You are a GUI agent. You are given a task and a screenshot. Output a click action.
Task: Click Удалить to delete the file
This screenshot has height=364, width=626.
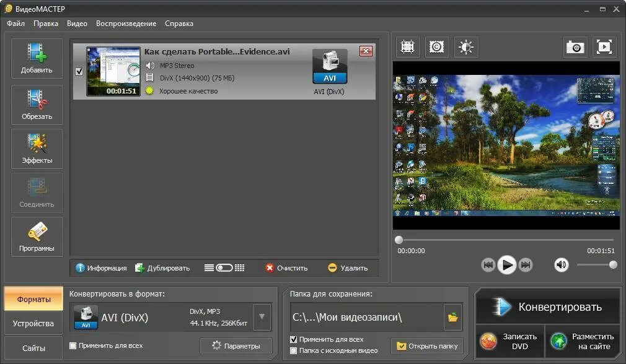pos(348,268)
